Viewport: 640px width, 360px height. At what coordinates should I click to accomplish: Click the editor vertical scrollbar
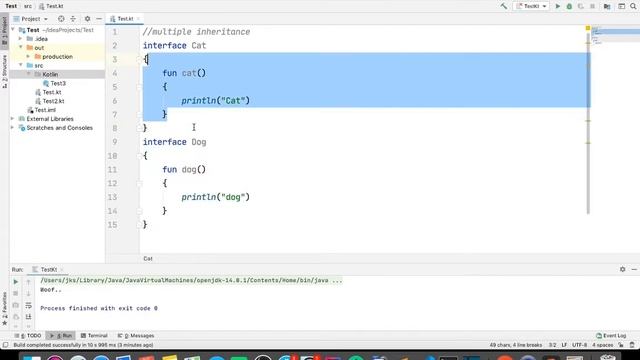[588, 122]
